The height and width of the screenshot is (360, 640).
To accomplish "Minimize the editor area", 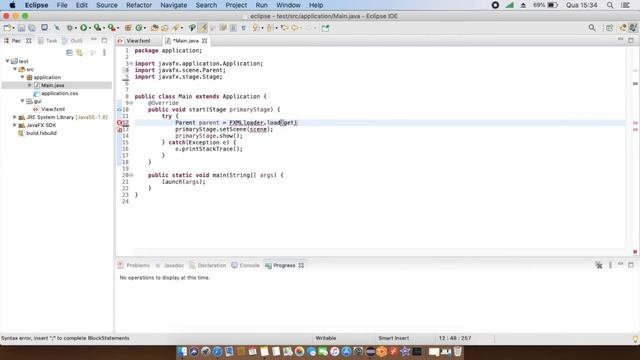I will [620, 40].
